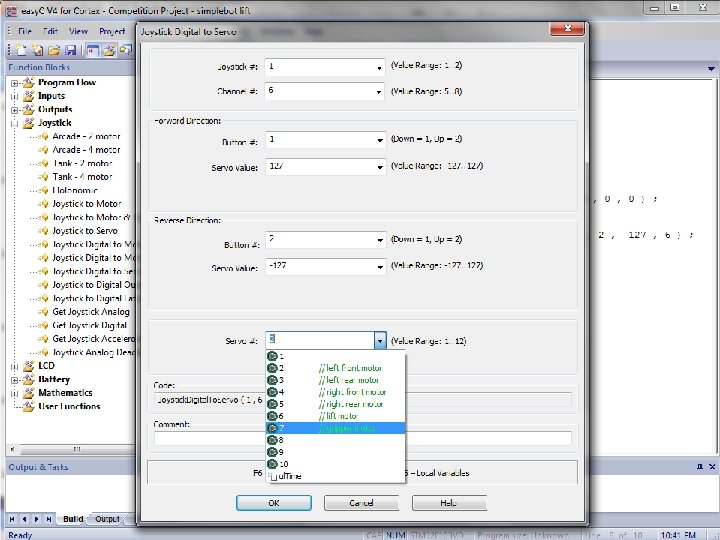The height and width of the screenshot is (540, 720).
Task: Open the Channel # dropdown
Action: 379,91
